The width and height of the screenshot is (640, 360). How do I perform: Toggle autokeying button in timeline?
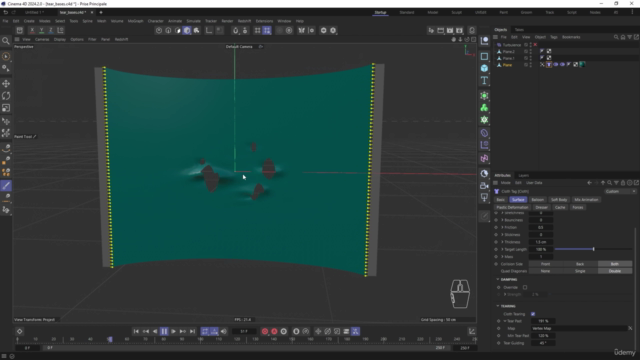274,331
